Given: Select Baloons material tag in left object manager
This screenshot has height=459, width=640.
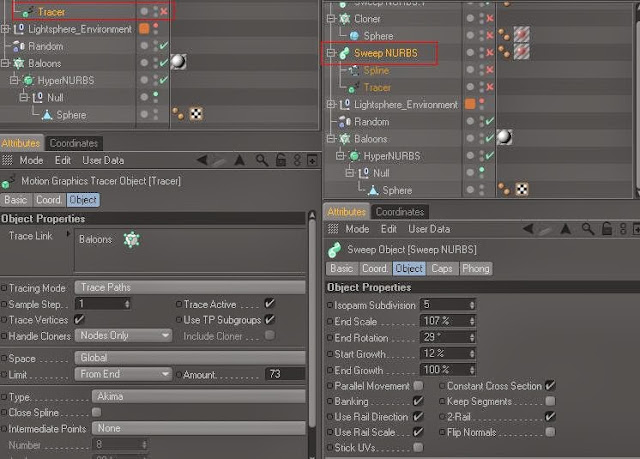Looking at the screenshot, I should click(178, 62).
